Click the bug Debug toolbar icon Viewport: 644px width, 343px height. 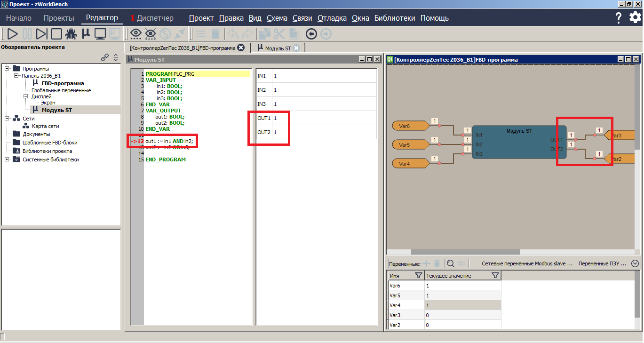tap(71, 34)
